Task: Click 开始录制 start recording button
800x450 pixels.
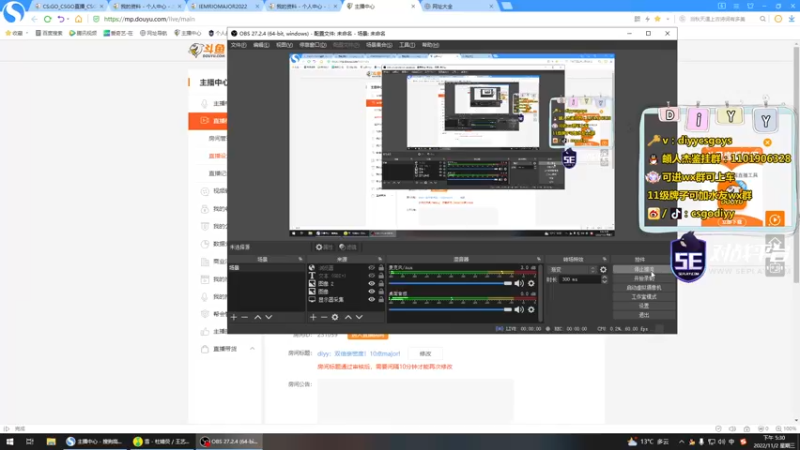Action: point(644,279)
